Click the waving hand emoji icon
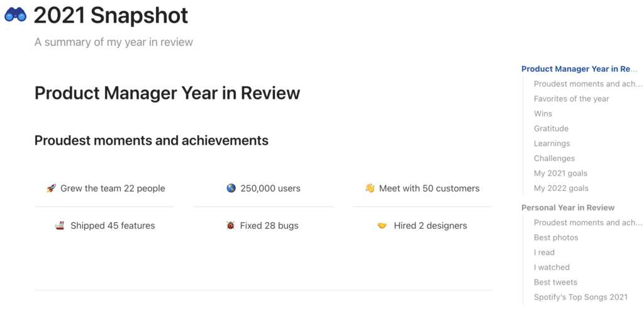Screen dimensions: 644x313 tap(370, 188)
